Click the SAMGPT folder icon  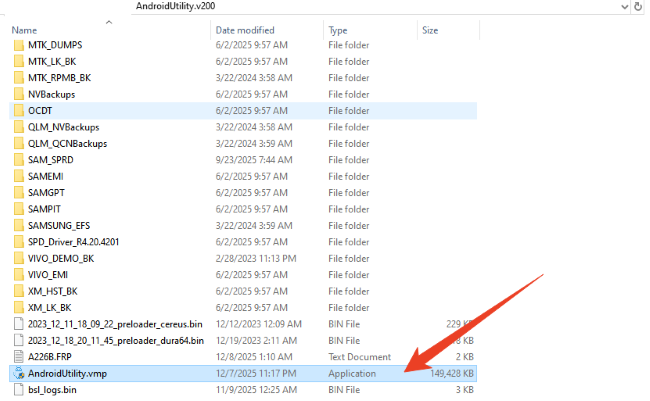coord(19,193)
